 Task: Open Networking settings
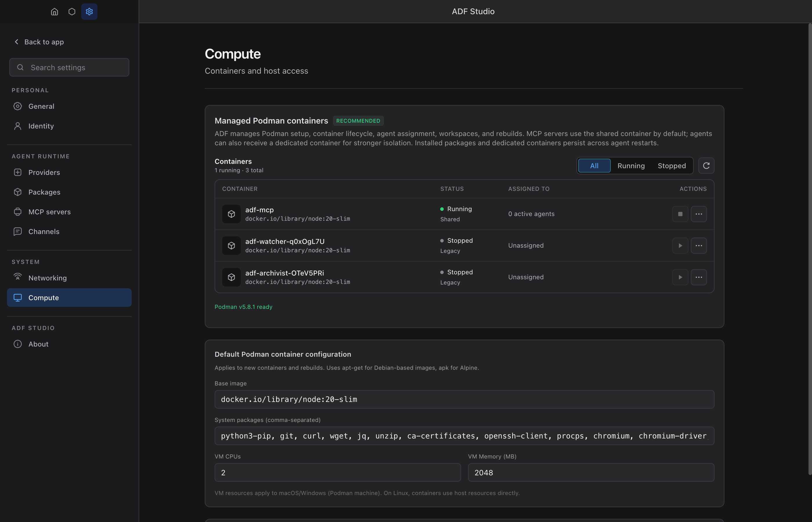click(x=69, y=278)
